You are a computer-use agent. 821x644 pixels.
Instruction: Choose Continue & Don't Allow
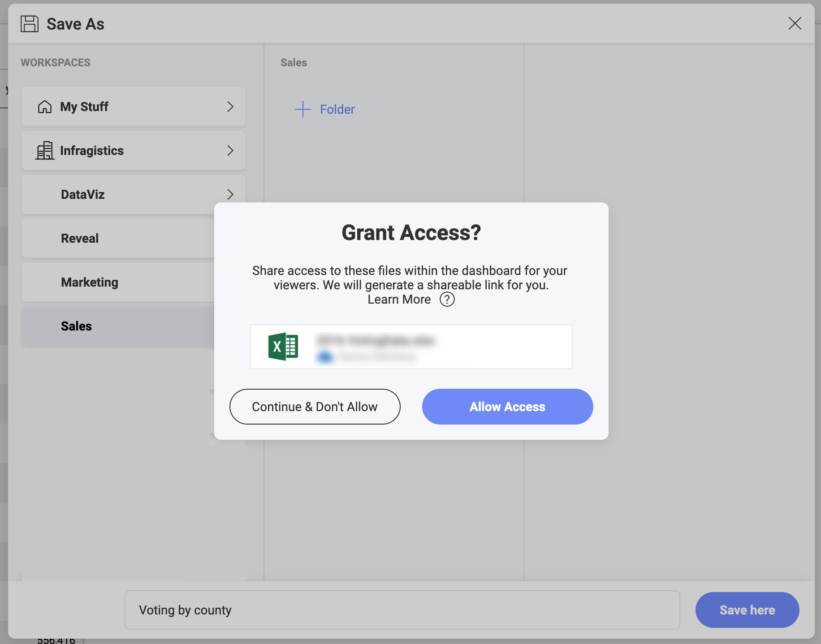[315, 407]
